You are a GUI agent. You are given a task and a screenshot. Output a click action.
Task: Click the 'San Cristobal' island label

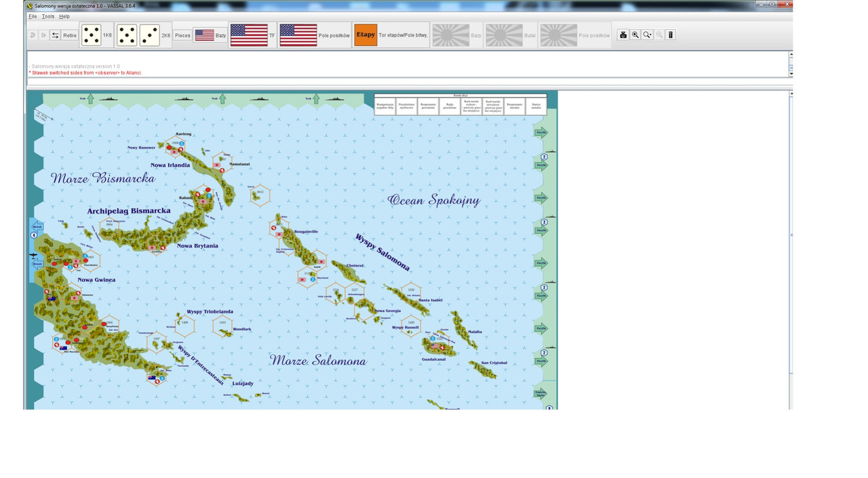(494, 363)
